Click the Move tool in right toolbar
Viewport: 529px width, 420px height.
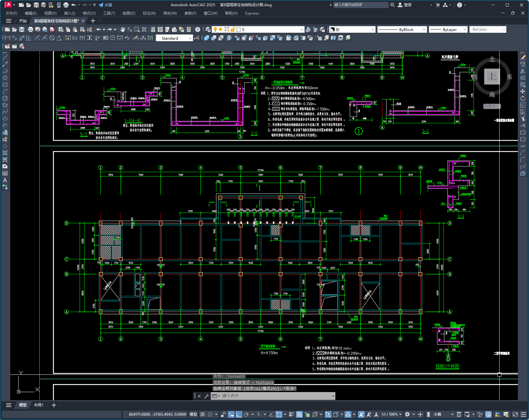[523, 91]
